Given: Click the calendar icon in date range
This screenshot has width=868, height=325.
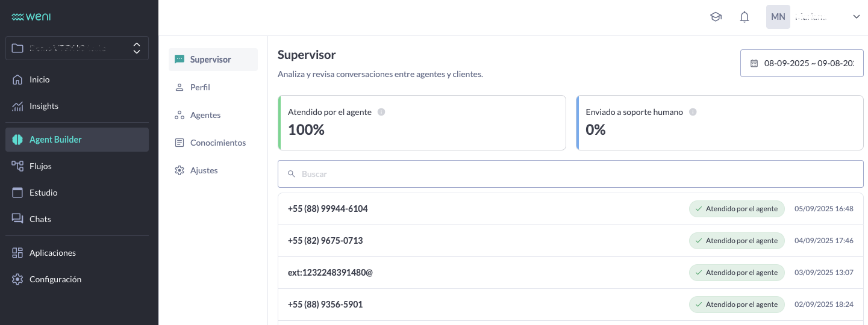Looking at the screenshot, I should tap(754, 63).
